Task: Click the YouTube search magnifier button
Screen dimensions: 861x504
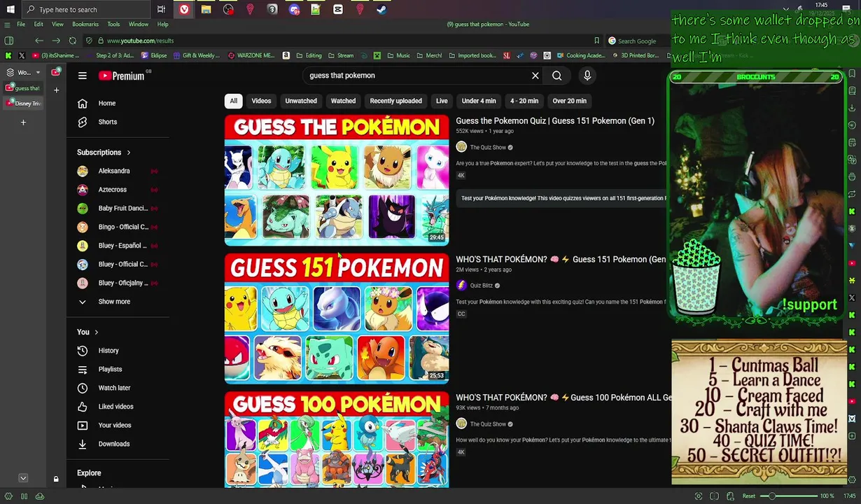Action: 557,76
